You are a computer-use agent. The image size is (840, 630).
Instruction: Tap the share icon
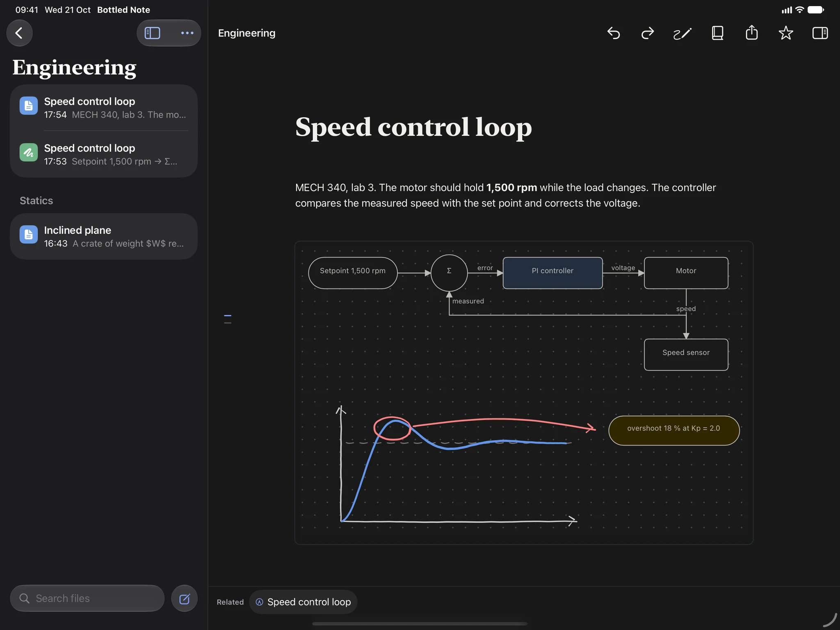coord(751,32)
